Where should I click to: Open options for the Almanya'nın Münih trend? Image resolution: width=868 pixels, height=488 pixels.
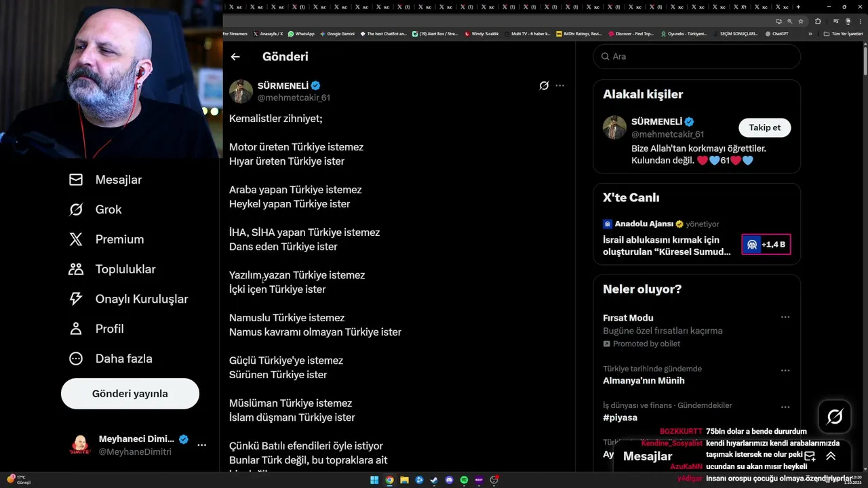785,371
